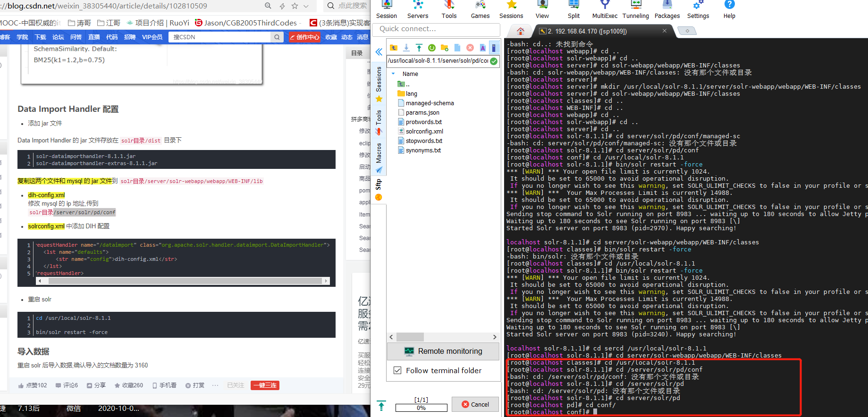
Task: Open the 下载 link in CSDN nav
Action: point(41,37)
